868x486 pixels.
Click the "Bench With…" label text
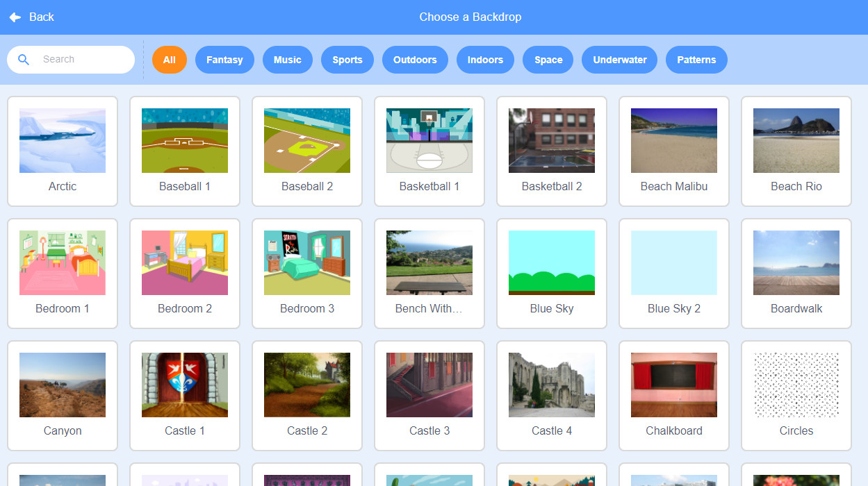[429, 309]
